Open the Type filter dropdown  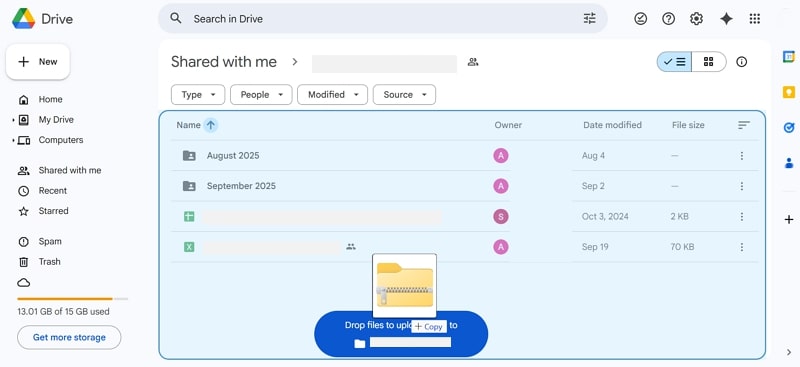(x=198, y=94)
